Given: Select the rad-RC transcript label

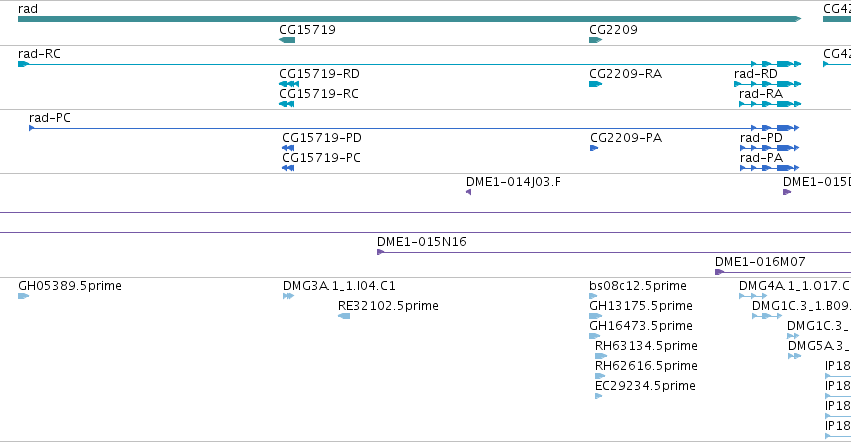Looking at the screenshot, I should tap(39, 54).
